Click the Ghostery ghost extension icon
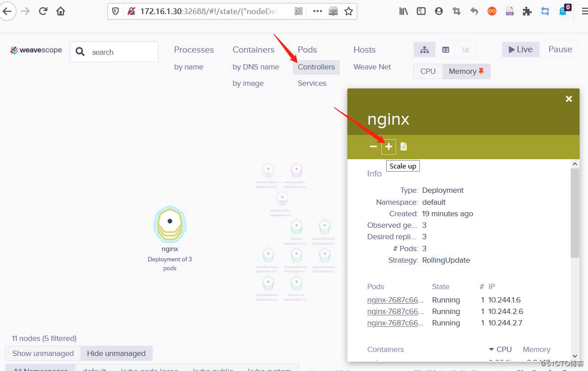 [563, 11]
